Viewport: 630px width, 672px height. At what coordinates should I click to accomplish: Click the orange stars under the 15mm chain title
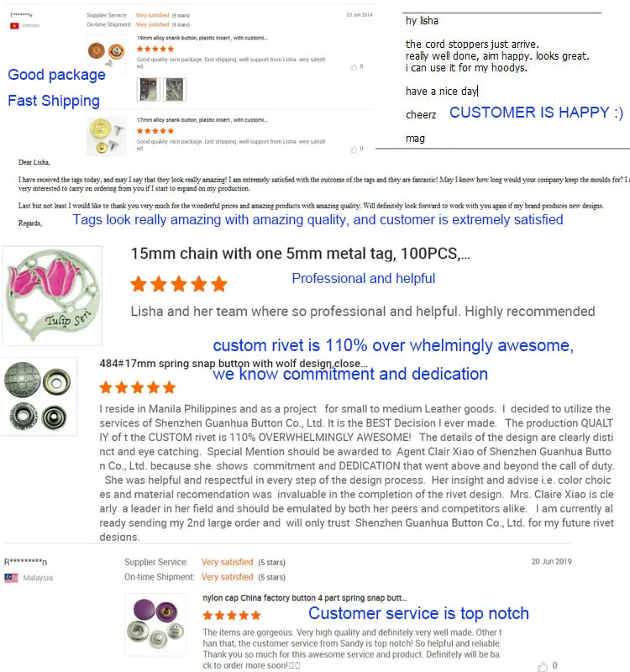pos(178,284)
